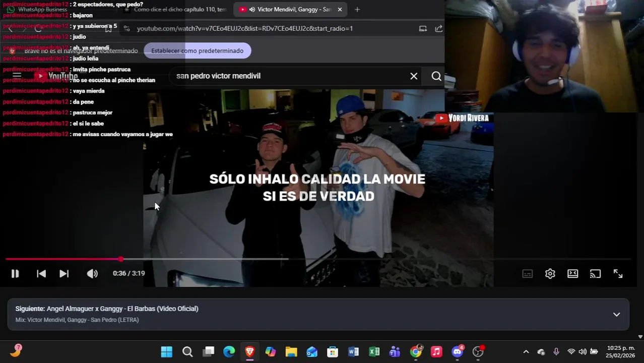The width and height of the screenshot is (644, 363).
Task: Go back in Brave browser
Action: [11, 29]
